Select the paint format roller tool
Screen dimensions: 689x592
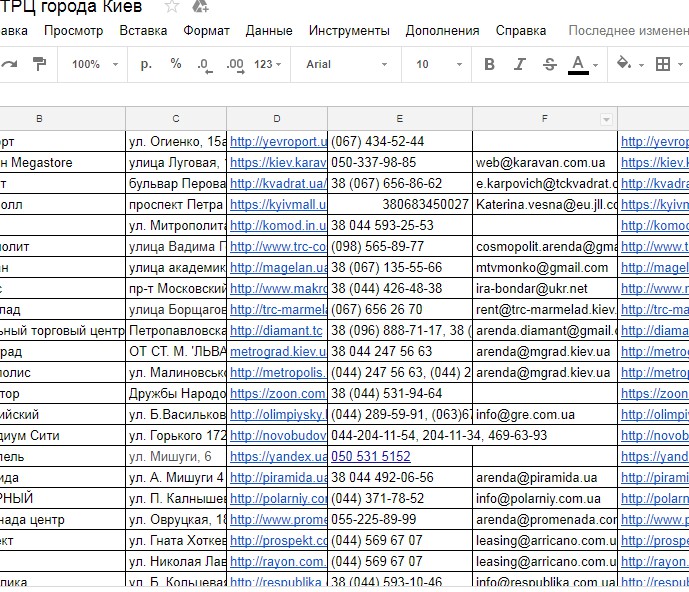pos(40,64)
